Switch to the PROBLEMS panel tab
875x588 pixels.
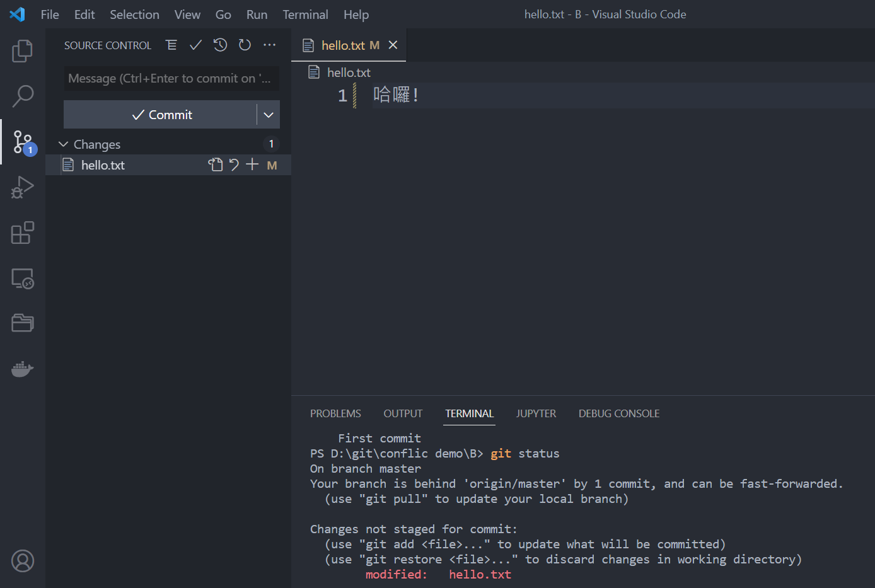click(x=335, y=413)
